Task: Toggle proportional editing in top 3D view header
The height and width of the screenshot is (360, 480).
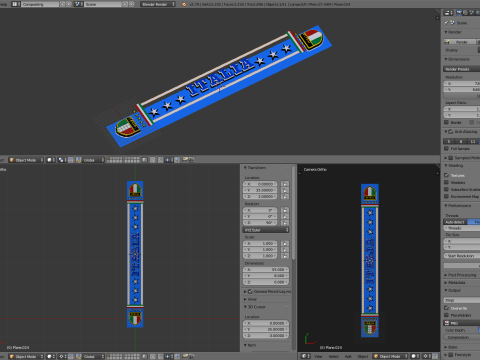Action: coord(153,160)
